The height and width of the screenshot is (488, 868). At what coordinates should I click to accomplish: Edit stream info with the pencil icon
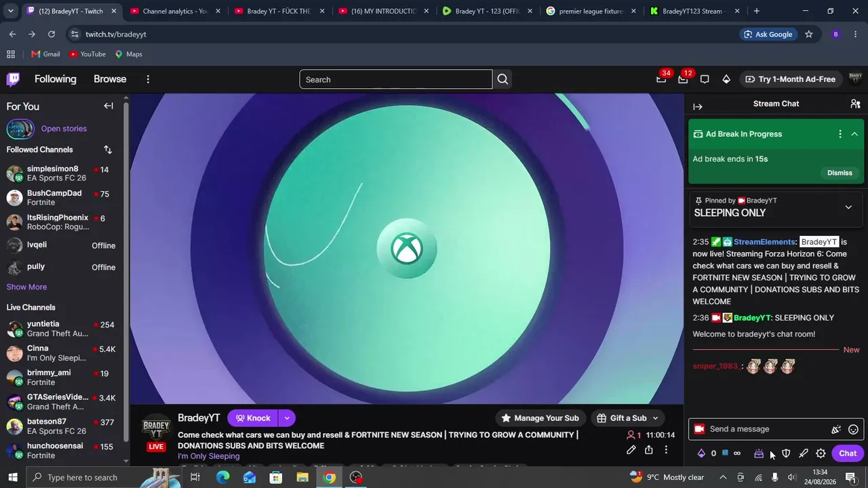point(631,450)
